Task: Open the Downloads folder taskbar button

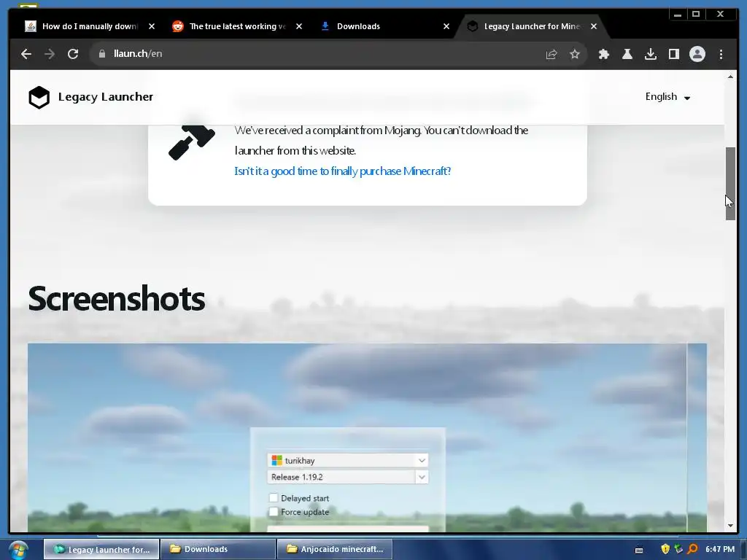Action: click(x=218, y=549)
